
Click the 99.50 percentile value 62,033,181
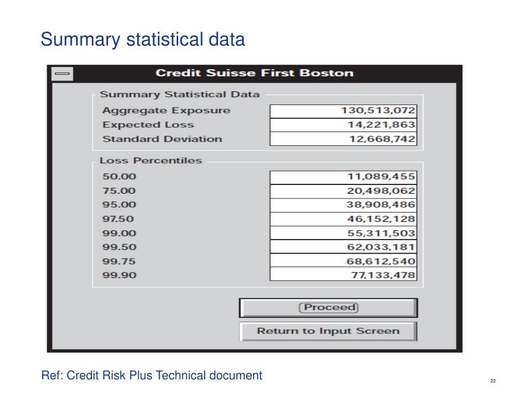tap(343, 247)
